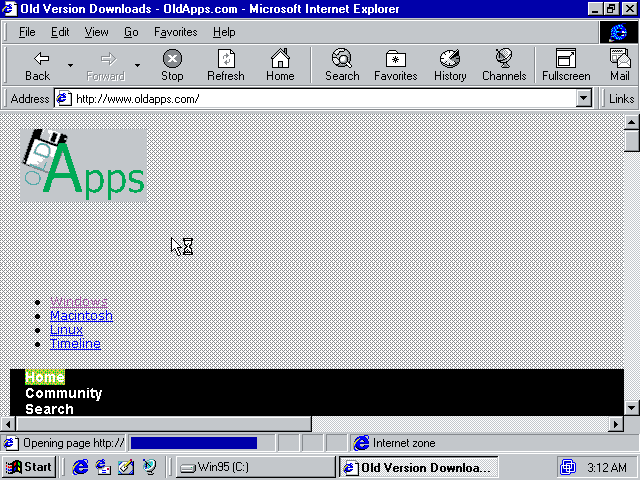This screenshot has width=640, height=480.
Task: Click the status bar page icon
Action: pos(11,443)
